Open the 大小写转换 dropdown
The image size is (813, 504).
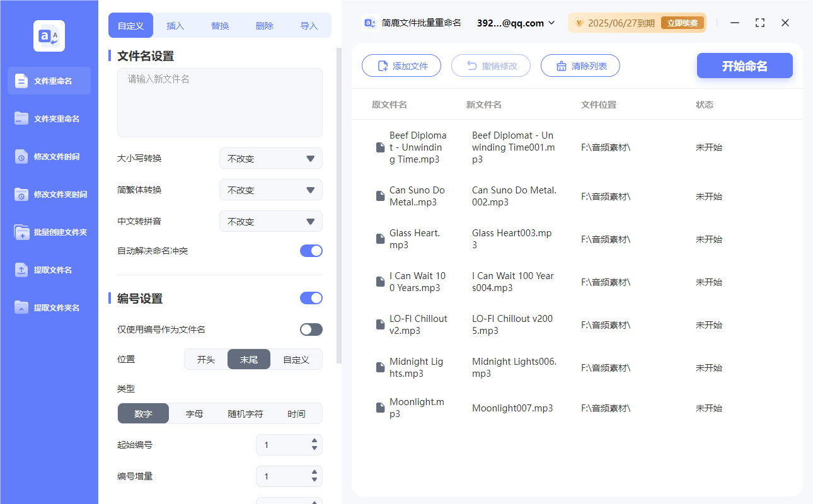coord(270,158)
